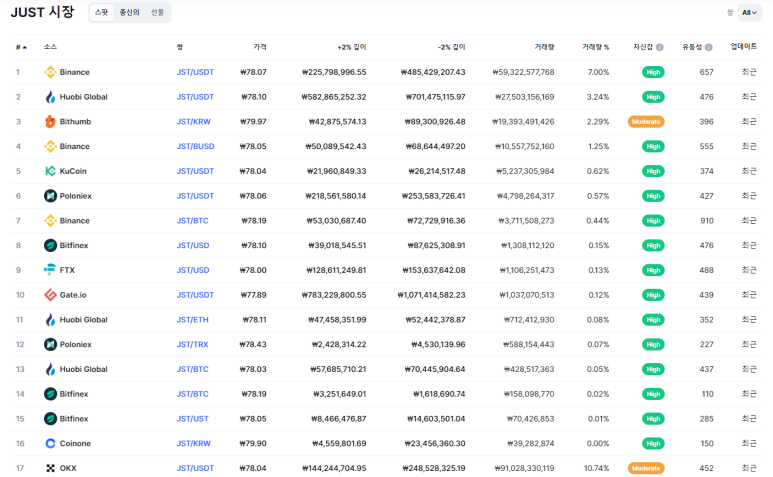The width and height of the screenshot is (773, 477).
Task: Click the Poloniex logo beside JST/TRX
Action: click(50, 344)
